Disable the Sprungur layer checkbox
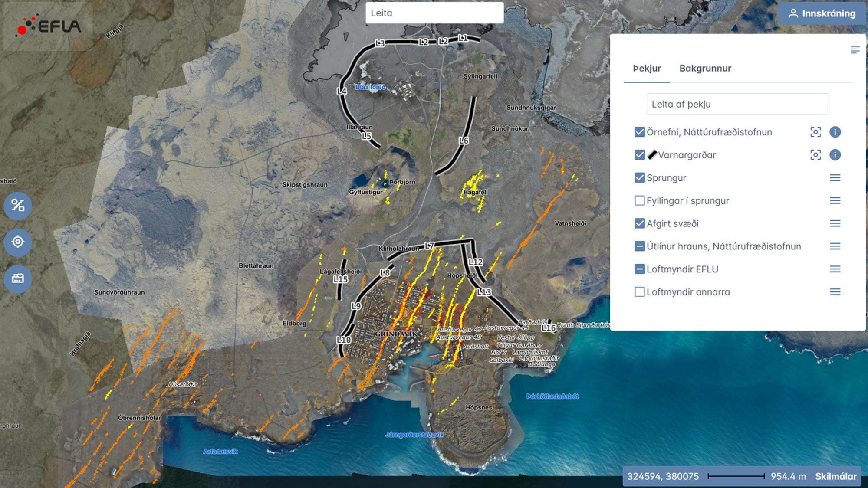This screenshot has height=488, width=868. 639,178
